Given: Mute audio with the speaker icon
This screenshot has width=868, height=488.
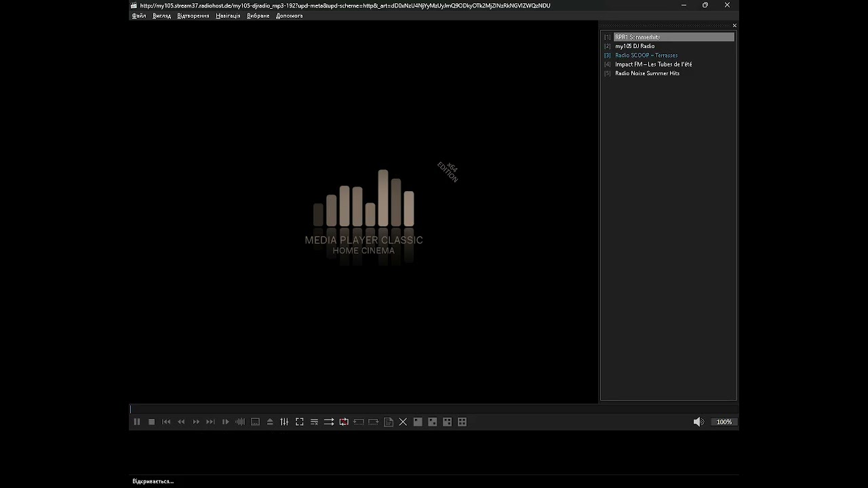Looking at the screenshot, I should coord(698,422).
